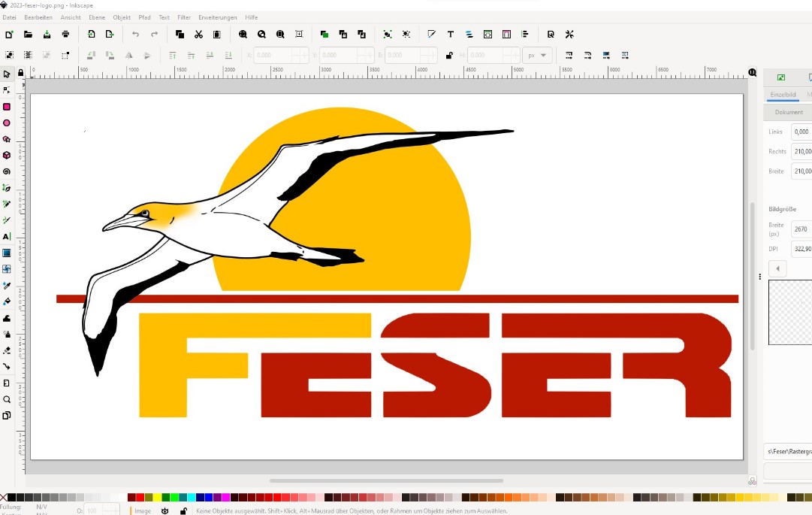Image resolution: width=812 pixels, height=515 pixels.
Task: Click the horizontal canvas scrollbar
Action: click(x=386, y=481)
